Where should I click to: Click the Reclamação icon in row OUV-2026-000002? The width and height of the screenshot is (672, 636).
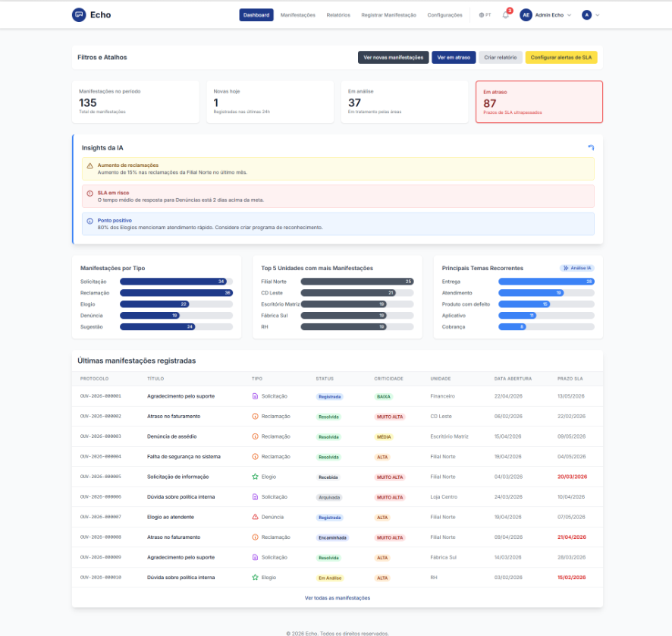[x=255, y=417]
